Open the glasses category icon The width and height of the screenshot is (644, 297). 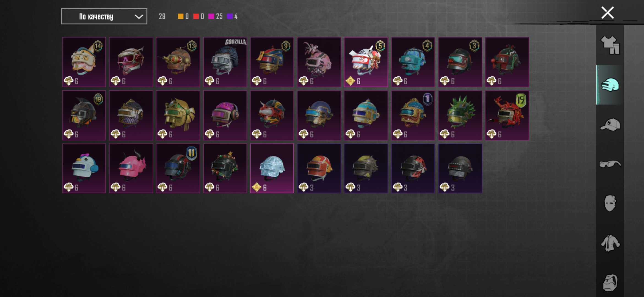click(x=610, y=164)
